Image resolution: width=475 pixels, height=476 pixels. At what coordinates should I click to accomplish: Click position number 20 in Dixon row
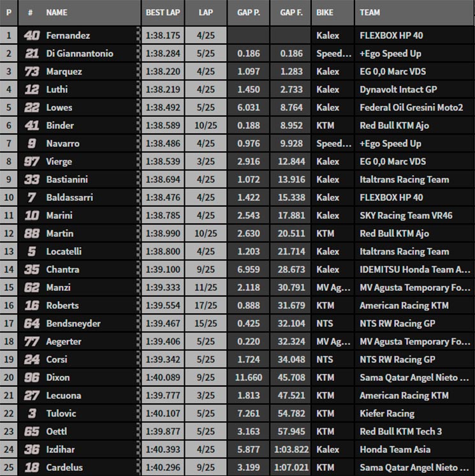point(9,378)
